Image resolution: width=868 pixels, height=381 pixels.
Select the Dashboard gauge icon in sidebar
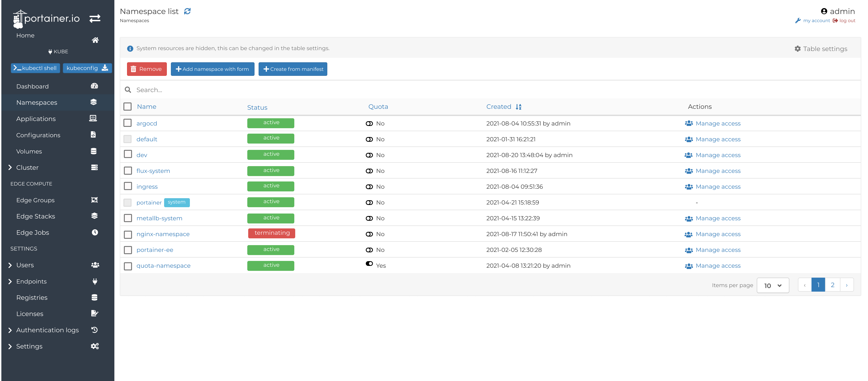point(94,86)
